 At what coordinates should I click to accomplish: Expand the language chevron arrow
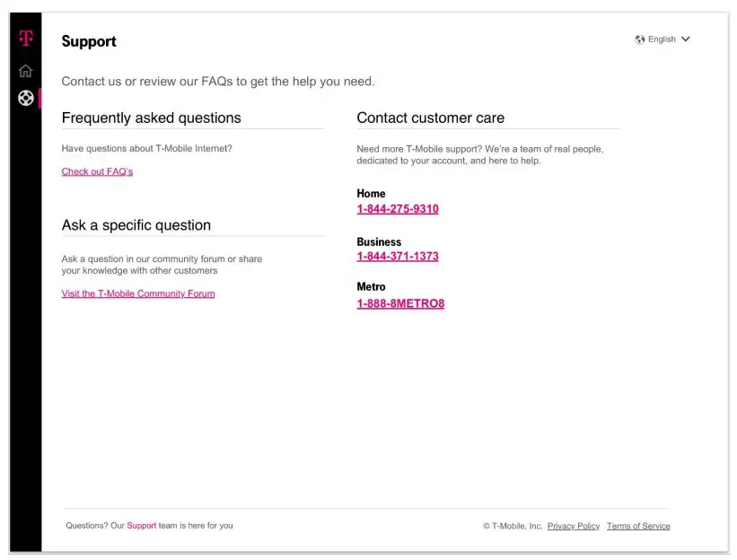(686, 39)
